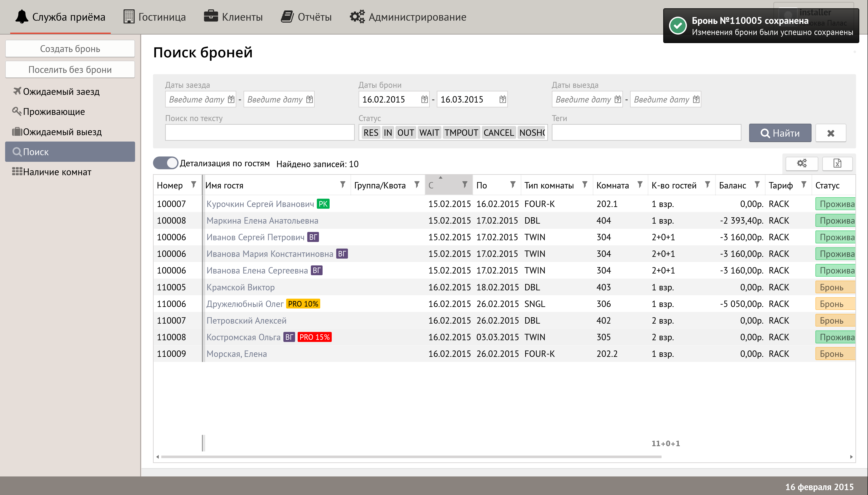Filter the Тариф column
This screenshot has width=868, height=495.
(x=804, y=185)
